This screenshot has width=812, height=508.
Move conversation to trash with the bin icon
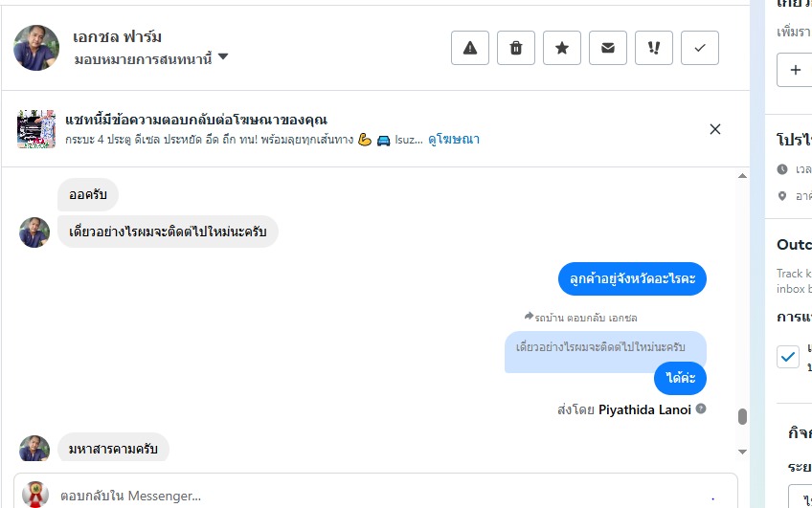coord(516,48)
